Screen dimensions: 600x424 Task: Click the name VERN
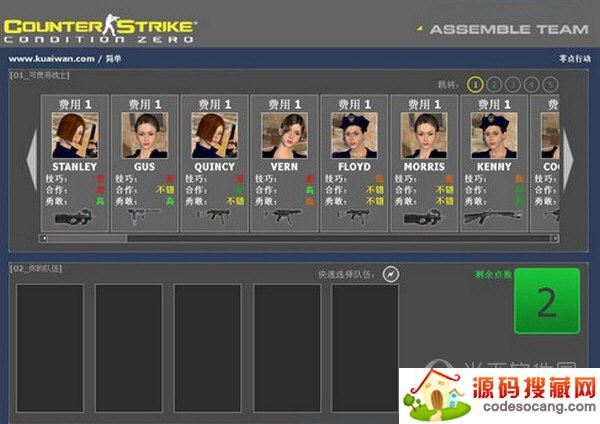pos(284,167)
